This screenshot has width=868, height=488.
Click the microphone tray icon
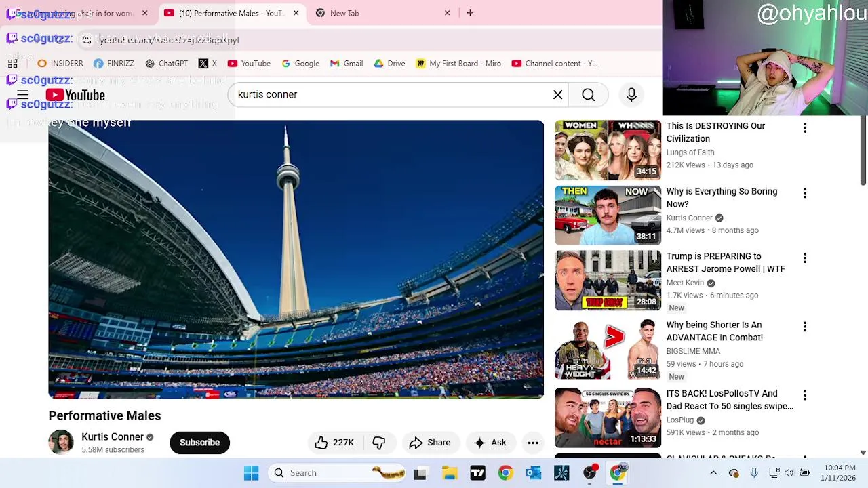(x=754, y=473)
